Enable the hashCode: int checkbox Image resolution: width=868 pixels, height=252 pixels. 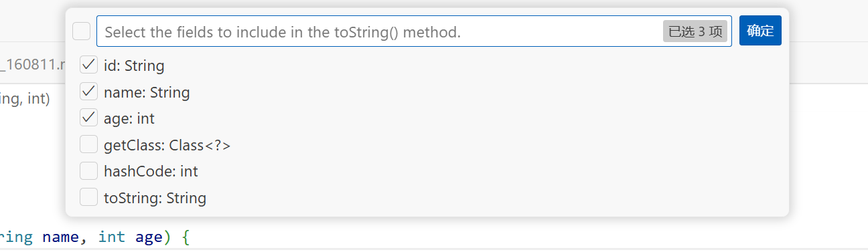pos(88,170)
